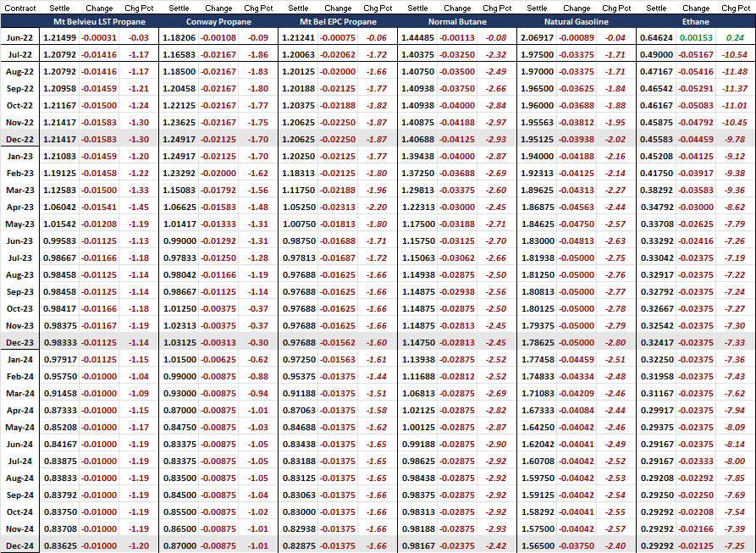Select the Normal Butane header
This screenshot has width=756, height=553.
click(457, 22)
